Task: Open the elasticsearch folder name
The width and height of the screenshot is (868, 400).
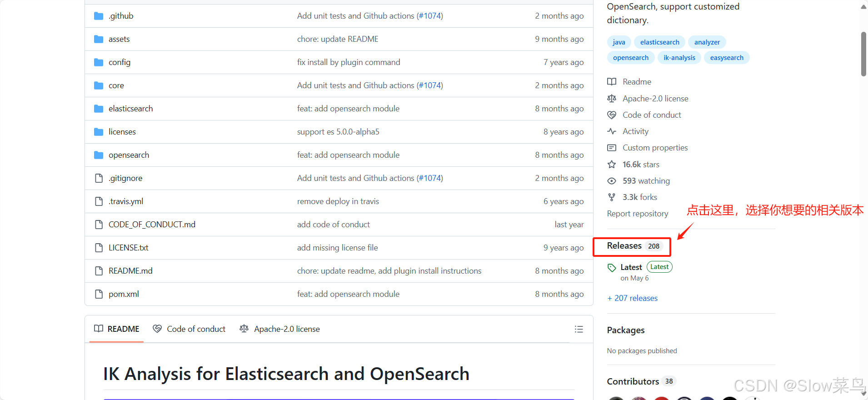Action: pos(130,109)
